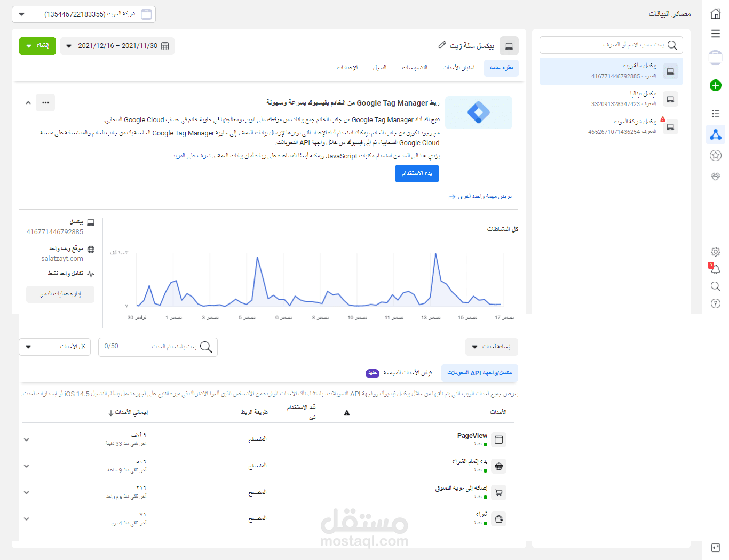Switch to the التشخيصات diagnostics tab
Image resolution: width=729 pixels, height=560 pixels.
[415, 68]
